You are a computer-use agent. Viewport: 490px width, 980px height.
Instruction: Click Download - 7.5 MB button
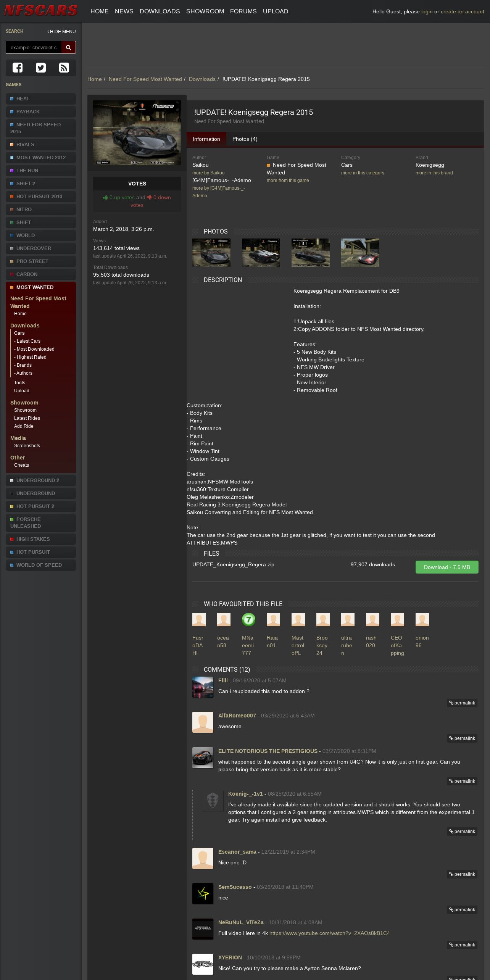coord(447,567)
